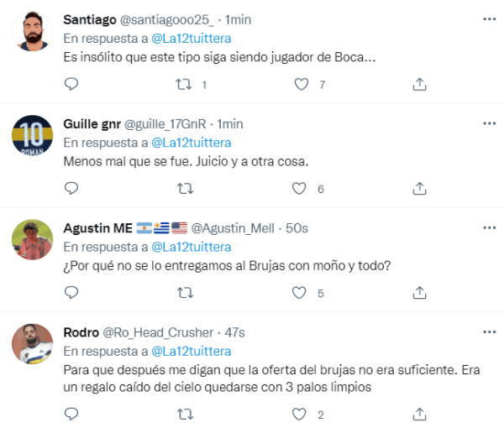Reply to Santiago's tweet
This screenshot has width=504, height=428.
[71, 84]
